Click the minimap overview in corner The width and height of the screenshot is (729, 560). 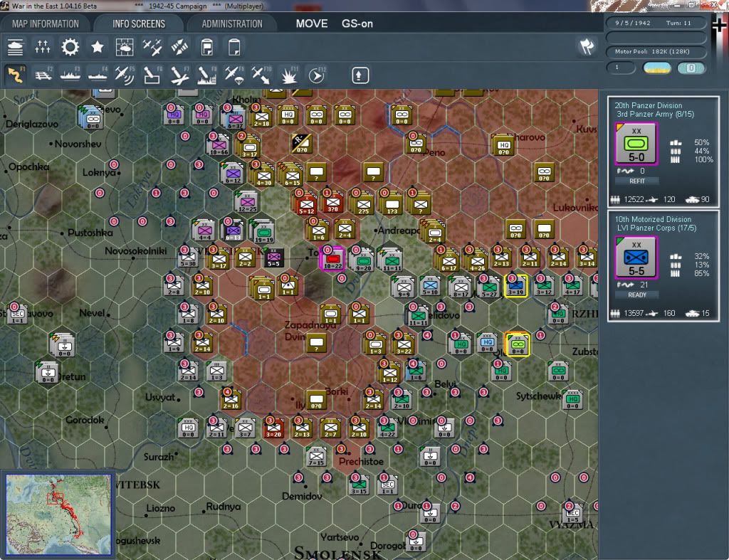[58, 514]
